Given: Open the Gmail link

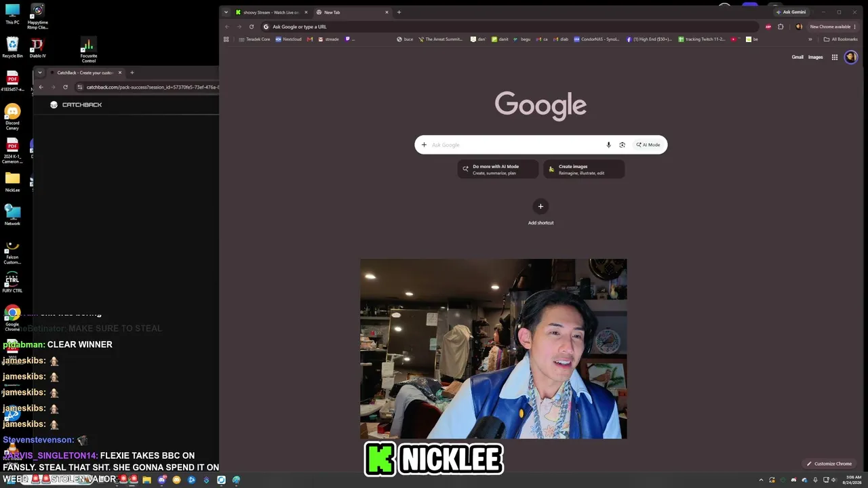Looking at the screenshot, I should click(797, 57).
